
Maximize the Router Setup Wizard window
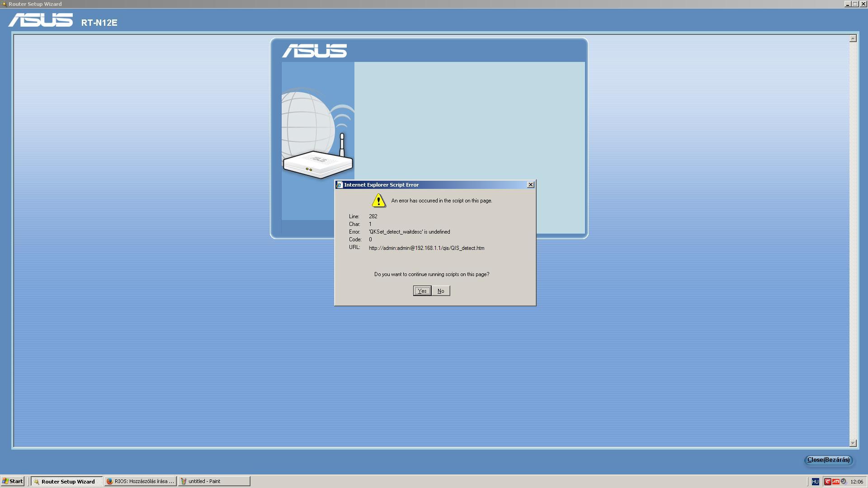point(855,4)
